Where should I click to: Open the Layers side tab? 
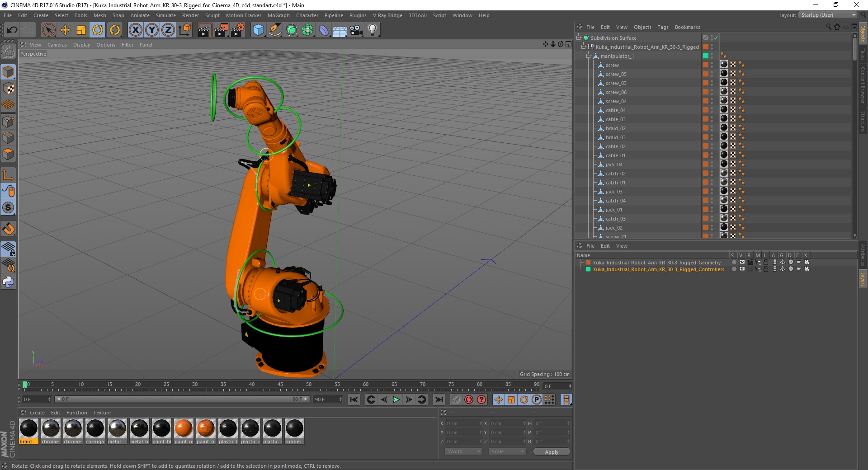pos(863,279)
